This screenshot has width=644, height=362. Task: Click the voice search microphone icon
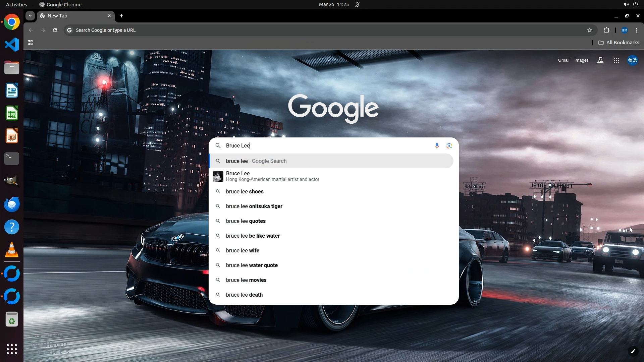tap(437, 145)
